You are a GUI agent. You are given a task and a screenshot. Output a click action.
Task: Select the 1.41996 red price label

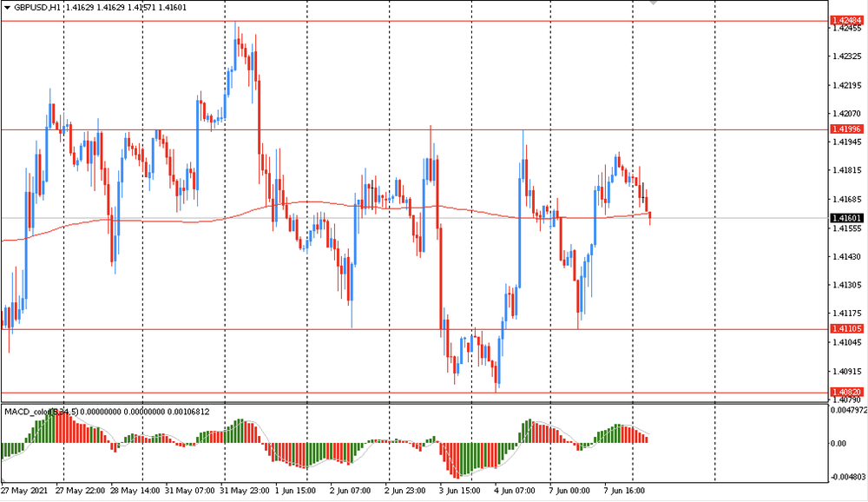pos(845,129)
